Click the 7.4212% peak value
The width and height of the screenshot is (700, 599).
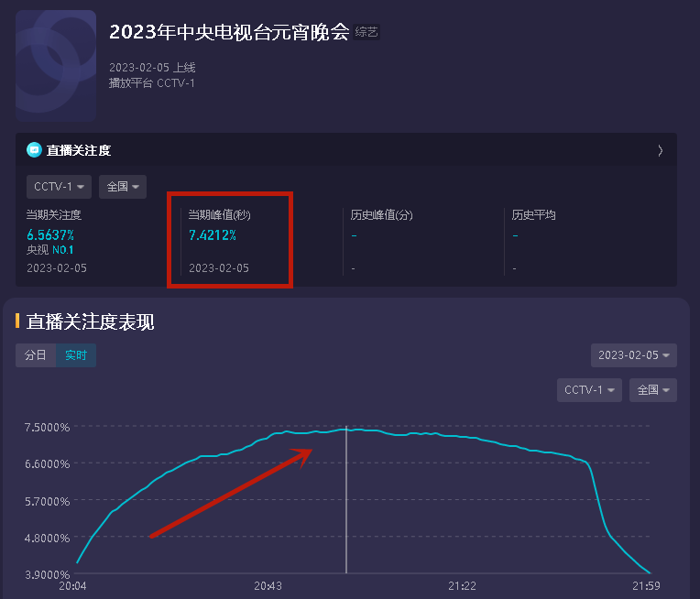(x=213, y=234)
